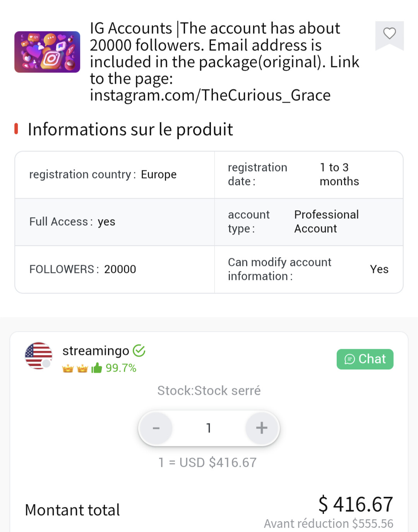Open chat with seller streamingo

tap(365, 359)
